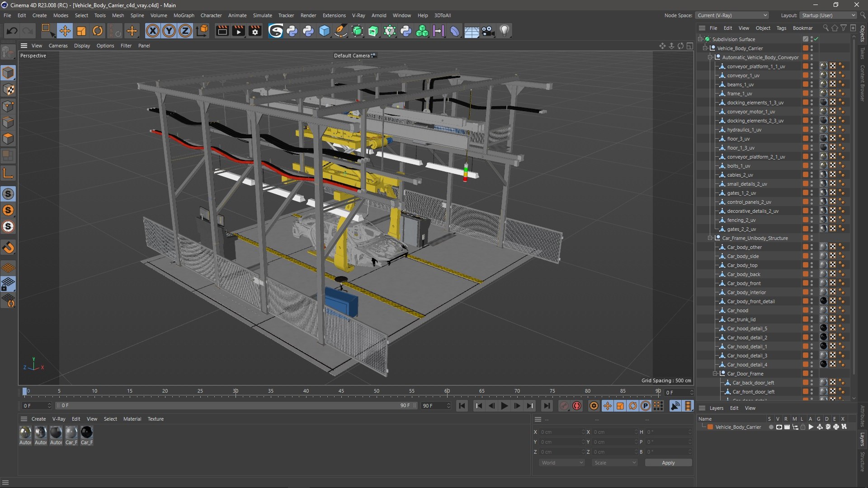868x488 pixels.
Task: Open the Layout Startup dropdown
Action: pos(828,15)
